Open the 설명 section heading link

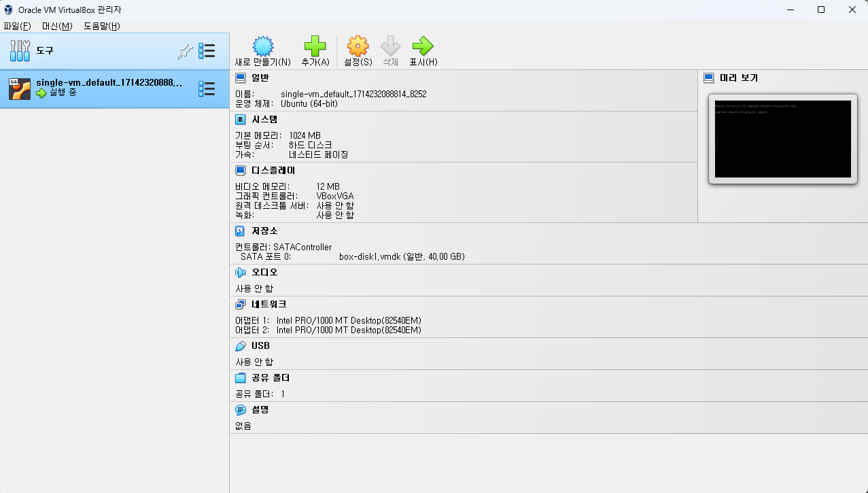click(x=260, y=410)
